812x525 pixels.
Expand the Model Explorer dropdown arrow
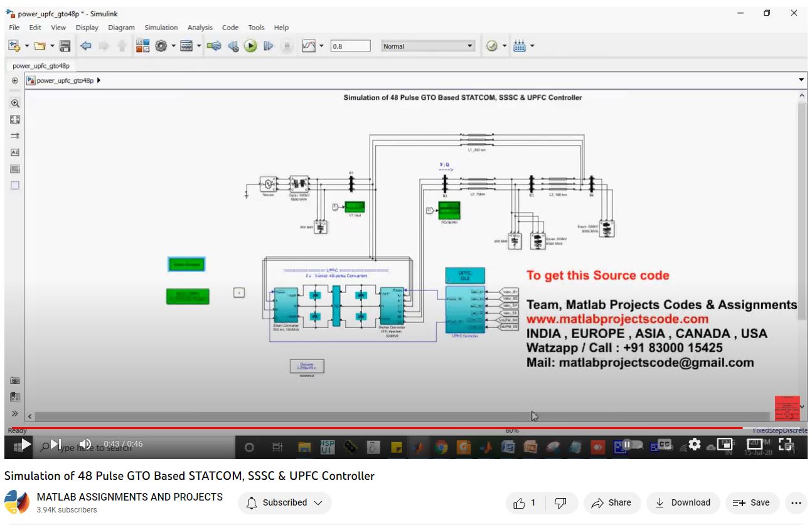point(199,46)
